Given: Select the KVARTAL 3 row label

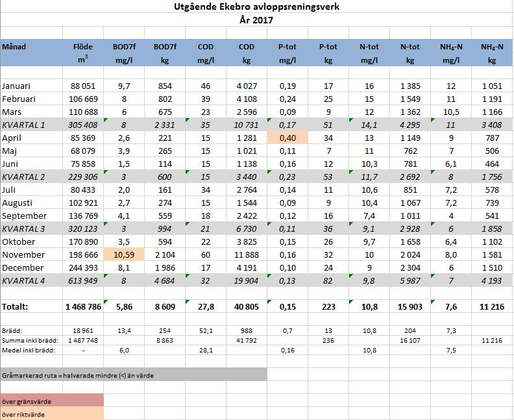Looking at the screenshot, I should pyautogui.click(x=23, y=229).
